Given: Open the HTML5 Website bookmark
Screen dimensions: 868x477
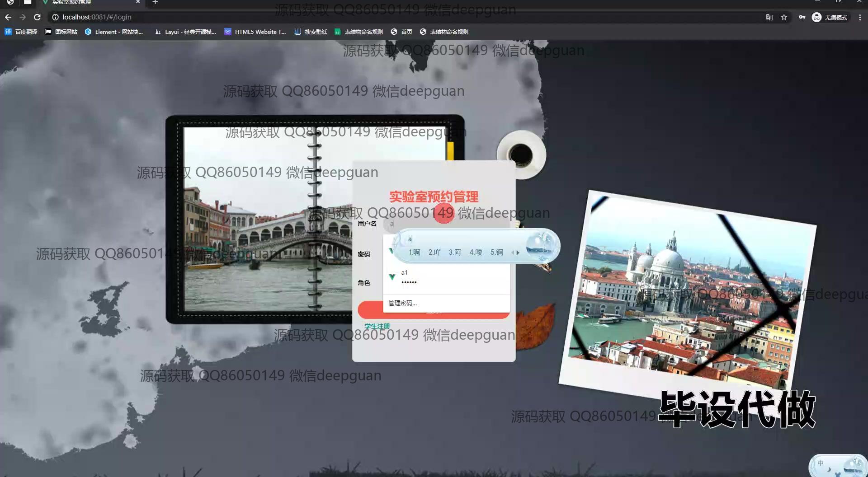Looking at the screenshot, I should click(255, 32).
